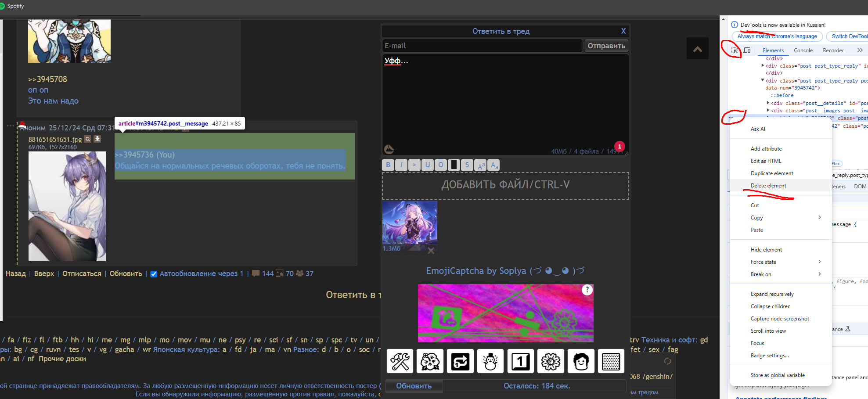Open the 881651651651.jpg post image
Viewport: 868px width, 399px height.
(67, 206)
